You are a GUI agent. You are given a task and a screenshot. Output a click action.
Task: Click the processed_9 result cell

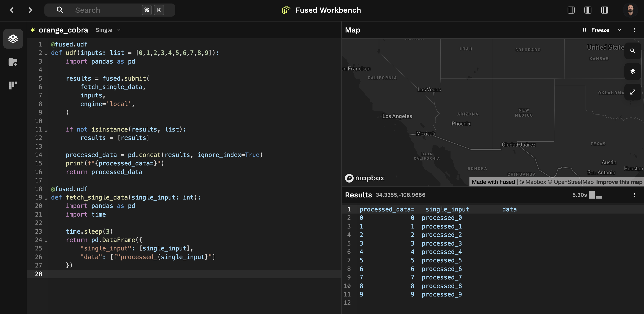point(442,294)
